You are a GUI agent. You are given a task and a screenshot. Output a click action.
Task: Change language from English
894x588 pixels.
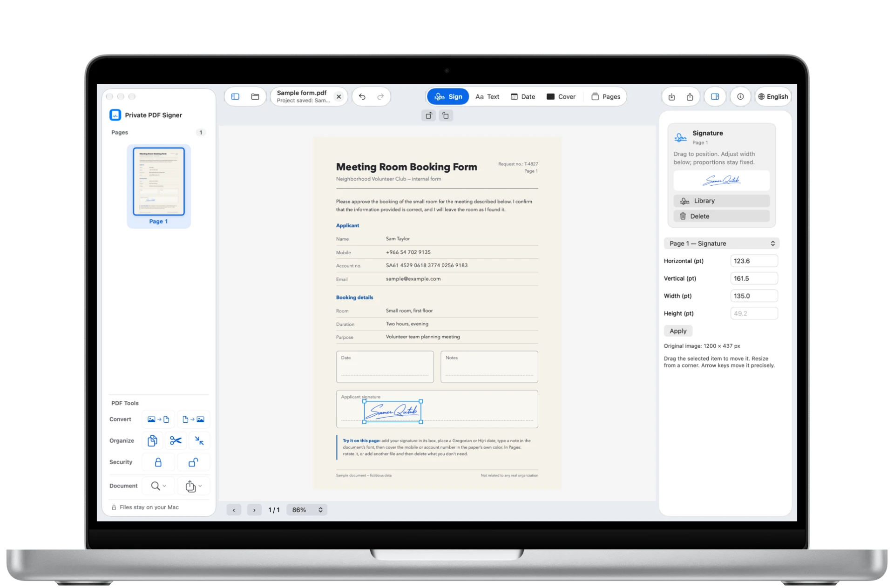(x=773, y=97)
